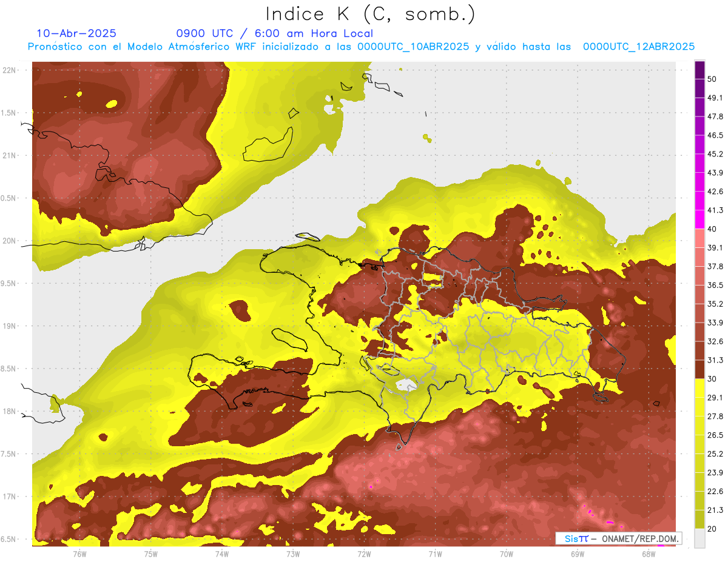Click the '20N' latitude label
728x562 pixels.
[9, 241]
